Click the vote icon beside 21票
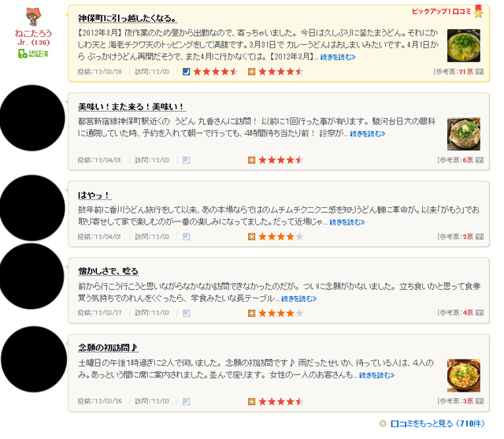The height and width of the screenshot is (439, 504). (x=480, y=72)
